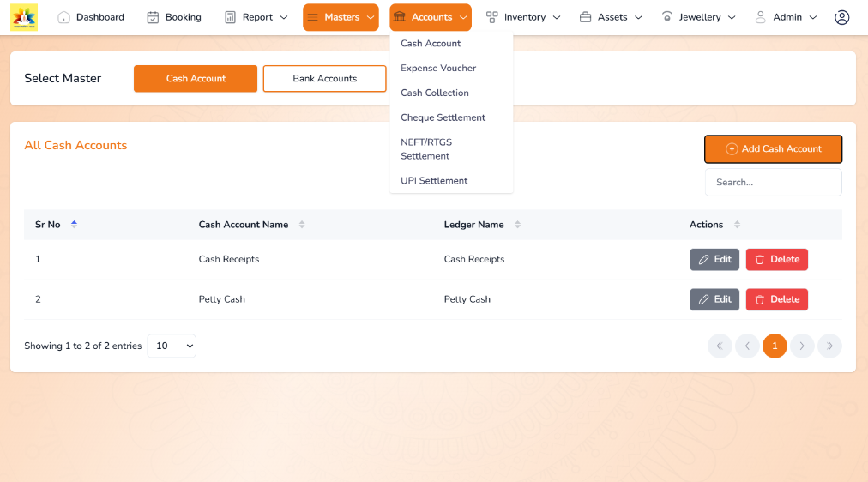
Task: Delete the Cash Receipts account
Action: 777,260
